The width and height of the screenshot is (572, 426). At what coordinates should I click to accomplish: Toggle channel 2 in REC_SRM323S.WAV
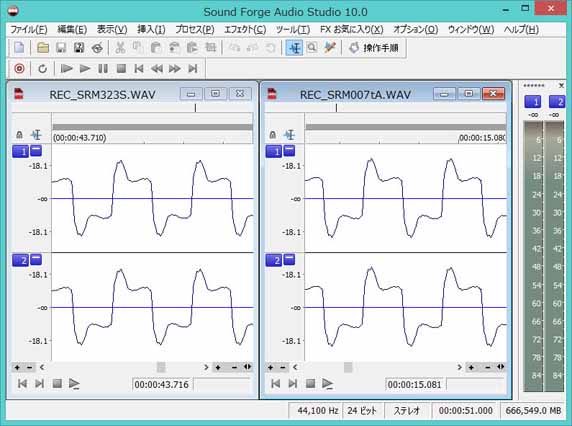(20, 260)
